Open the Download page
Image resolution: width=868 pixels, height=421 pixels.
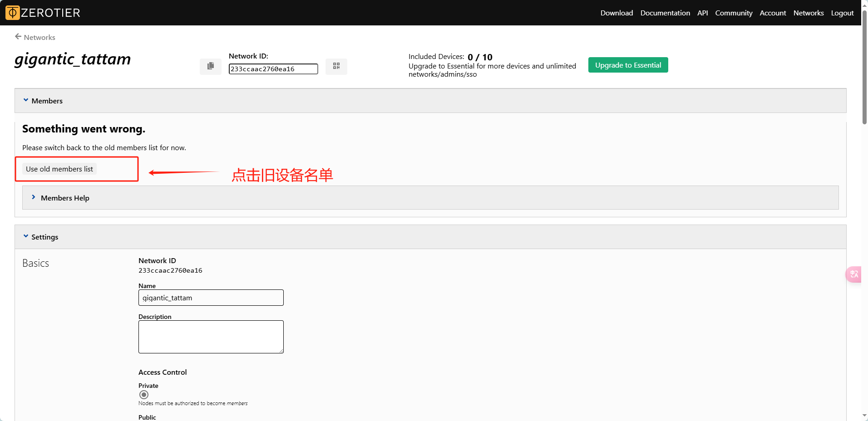coord(616,13)
